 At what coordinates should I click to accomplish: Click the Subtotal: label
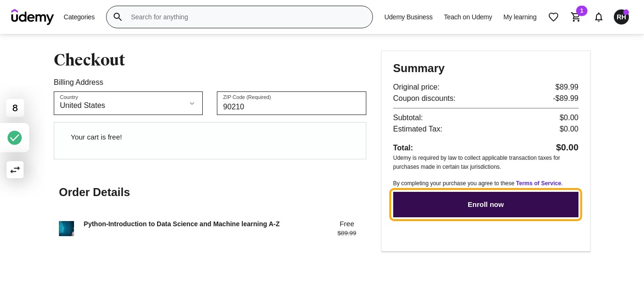(408, 118)
